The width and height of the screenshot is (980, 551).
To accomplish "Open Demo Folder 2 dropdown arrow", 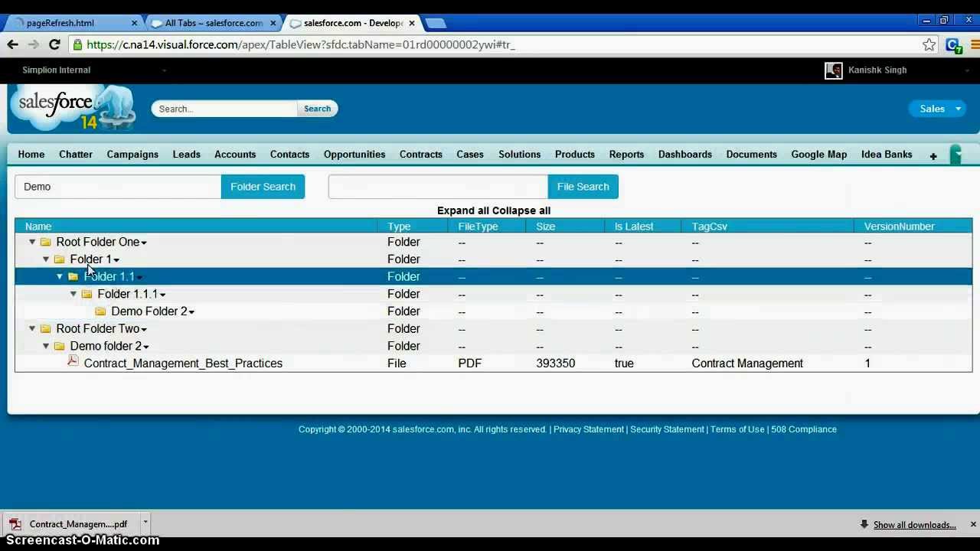I will [x=191, y=312].
